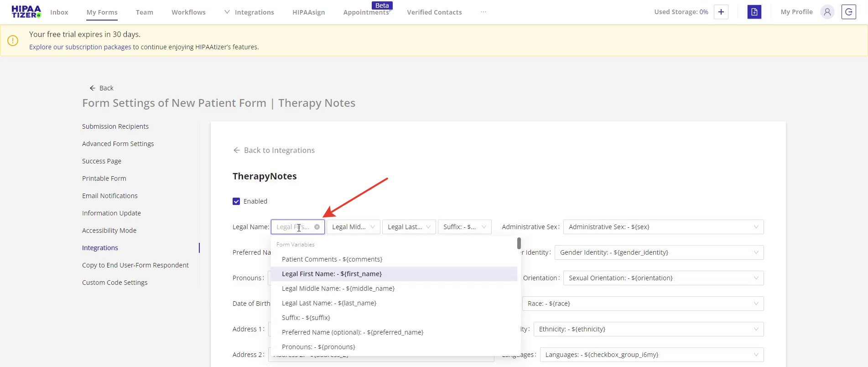Uncheck the Enabled checkbox

click(236, 201)
